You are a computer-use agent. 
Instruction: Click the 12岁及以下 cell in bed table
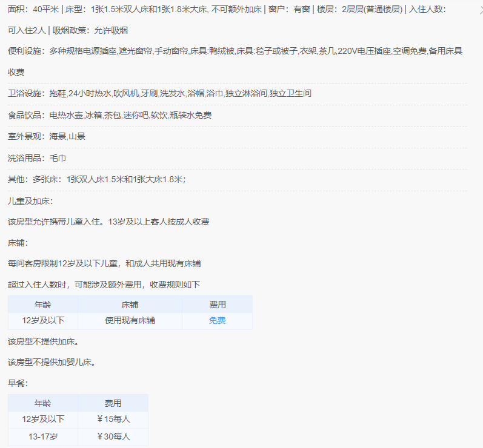coord(43,321)
